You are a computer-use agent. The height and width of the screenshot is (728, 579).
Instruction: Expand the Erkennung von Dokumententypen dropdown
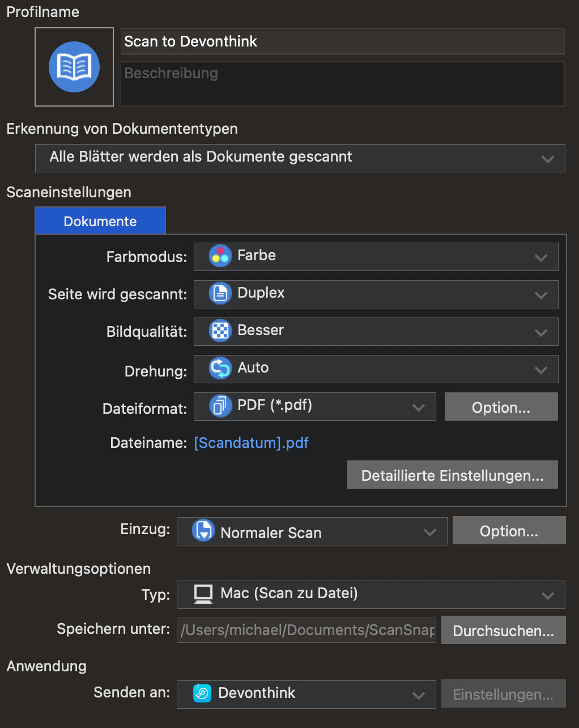(x=547, y=159)
